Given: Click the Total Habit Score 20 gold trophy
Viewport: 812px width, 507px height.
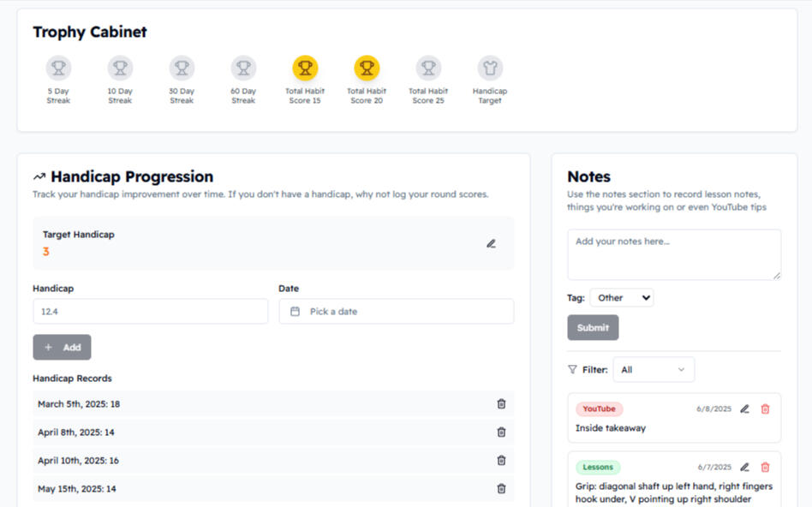Looking at the screenshot, I should pos(367,69).
